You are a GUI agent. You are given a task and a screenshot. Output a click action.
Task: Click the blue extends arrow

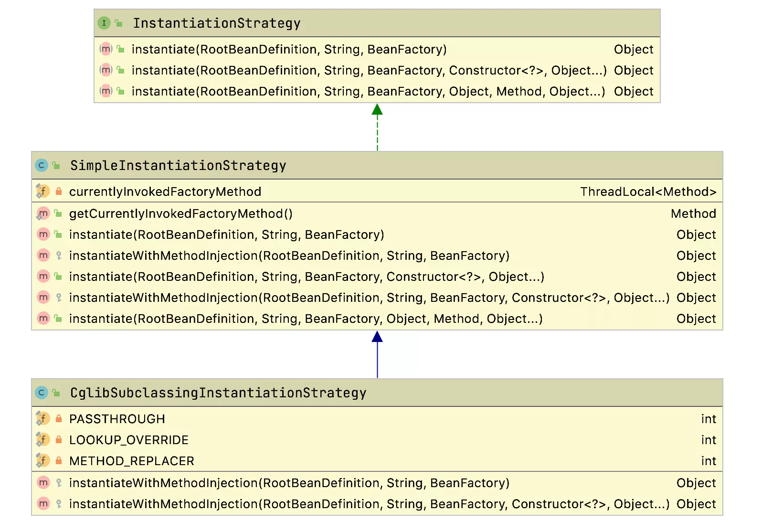pyautogui.click(x=377, y=354)
